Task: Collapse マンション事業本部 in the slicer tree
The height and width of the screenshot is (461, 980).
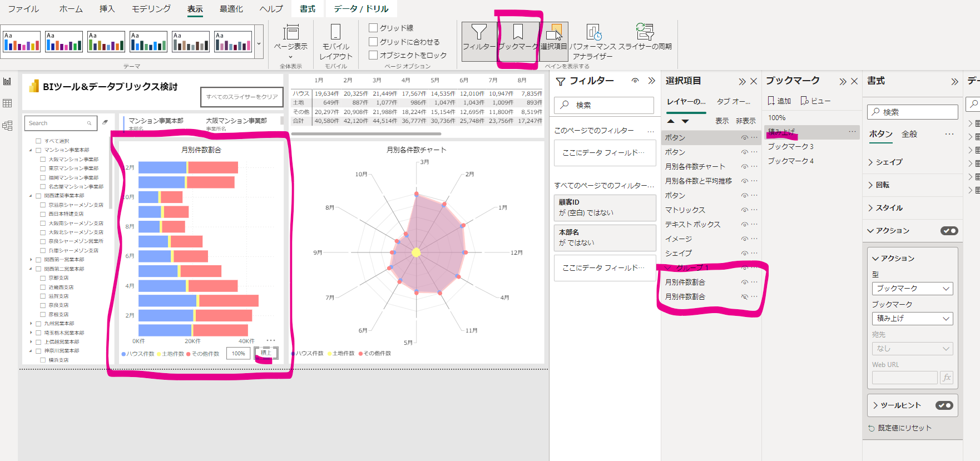Action: [x=31, y=150]
